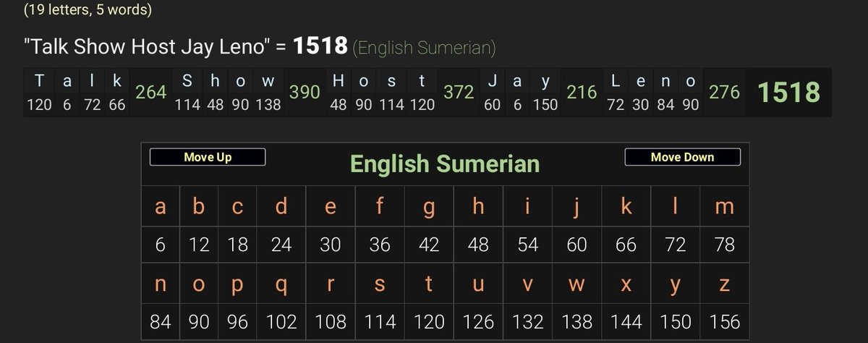The width and height of the screenshot is (868, 343).
Task: Click capital H in the Host breakdown
Action: [x=338, y=80]
